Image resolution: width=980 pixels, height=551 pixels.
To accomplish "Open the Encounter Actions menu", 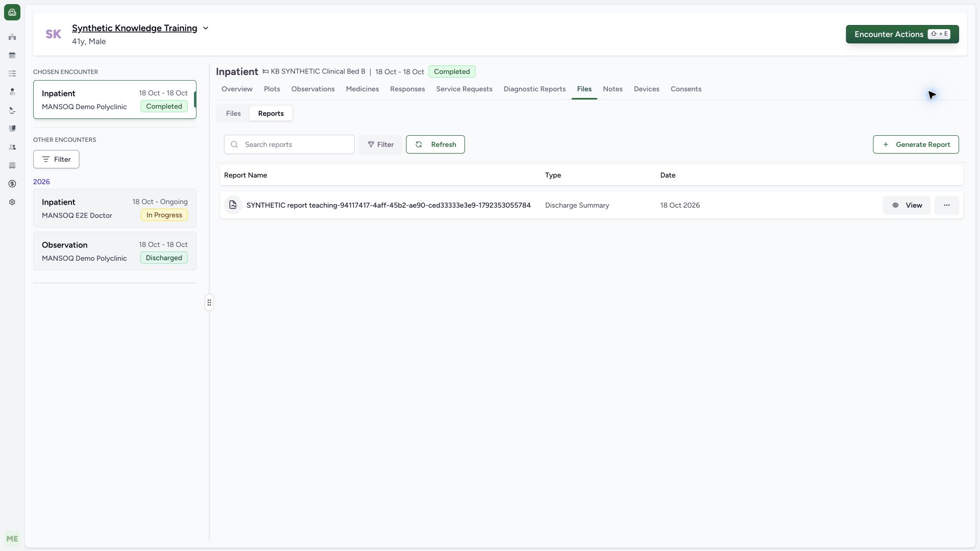I will [x=902, y=34].
